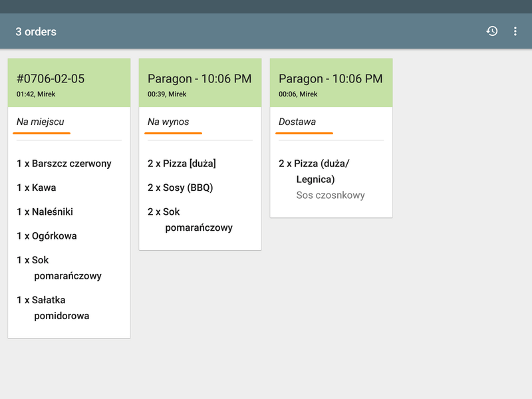Tap Sok pomarańczowy in first order

click(60, 267)
